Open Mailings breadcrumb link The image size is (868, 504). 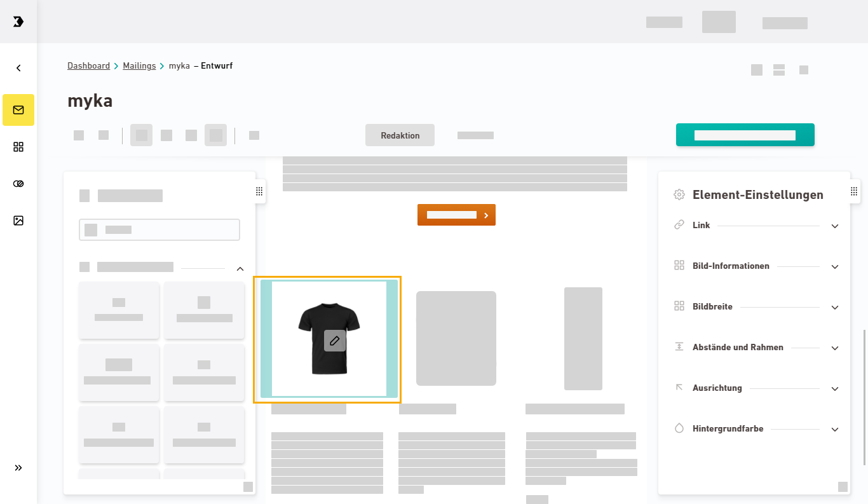coord(139,66)
